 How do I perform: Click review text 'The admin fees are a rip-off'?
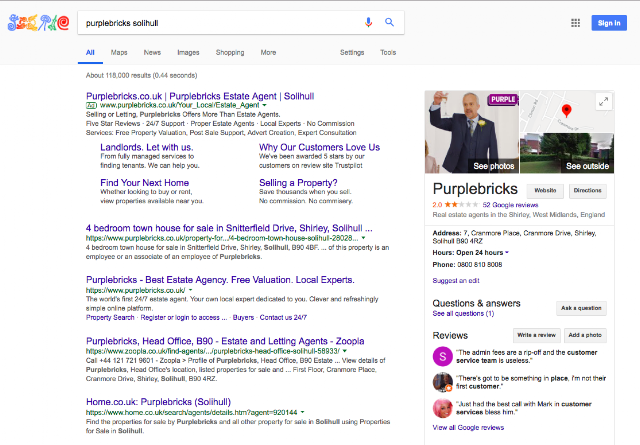(527, 356)
